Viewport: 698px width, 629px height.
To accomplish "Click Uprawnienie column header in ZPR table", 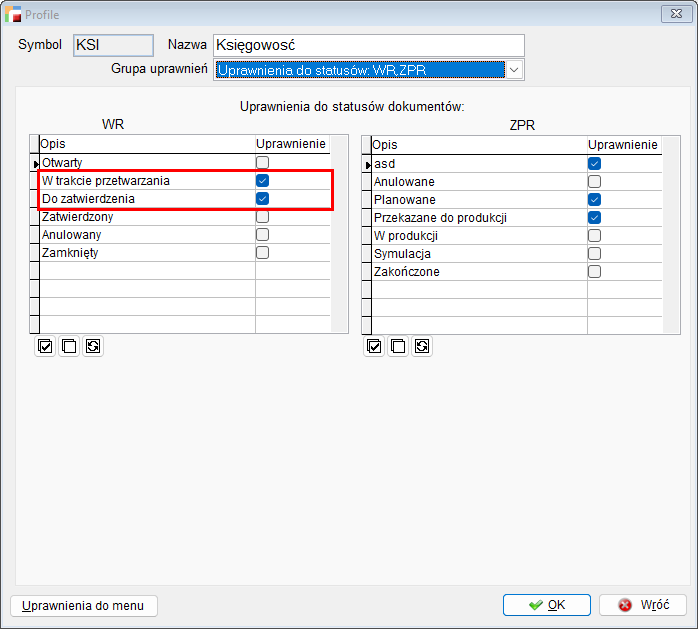I will point(622,145).
